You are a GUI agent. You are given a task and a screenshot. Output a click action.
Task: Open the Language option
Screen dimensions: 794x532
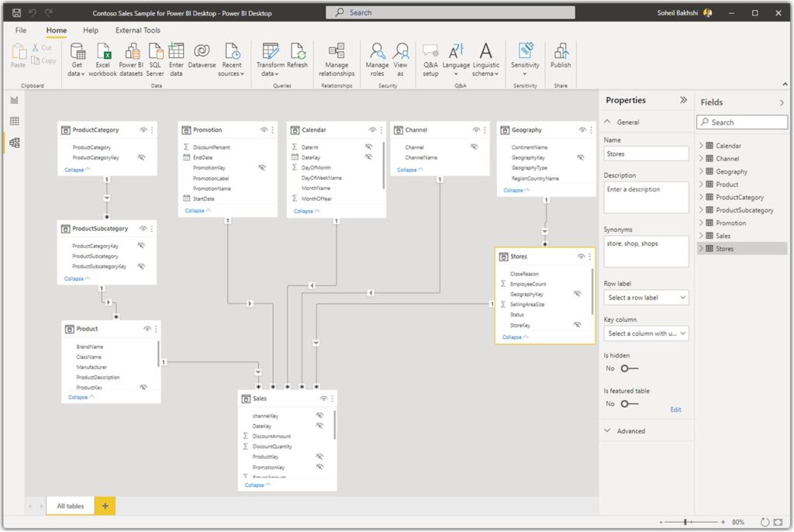(456, 59)
